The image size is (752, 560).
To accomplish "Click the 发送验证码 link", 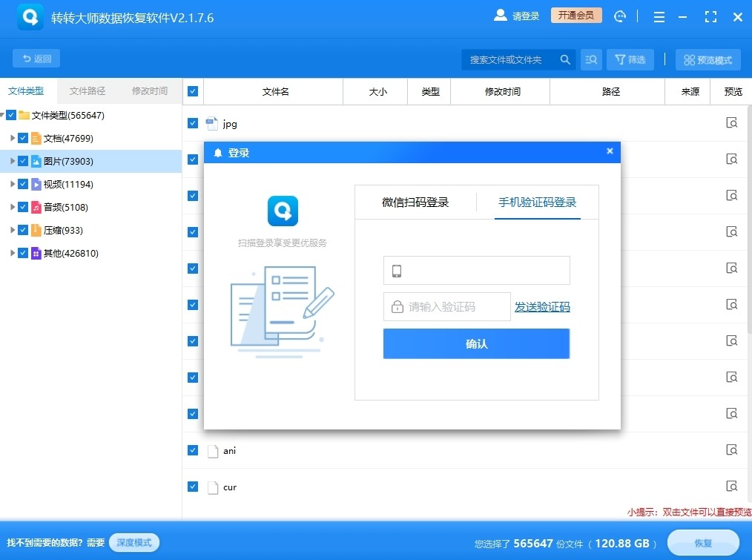I will tap(542, 306).
